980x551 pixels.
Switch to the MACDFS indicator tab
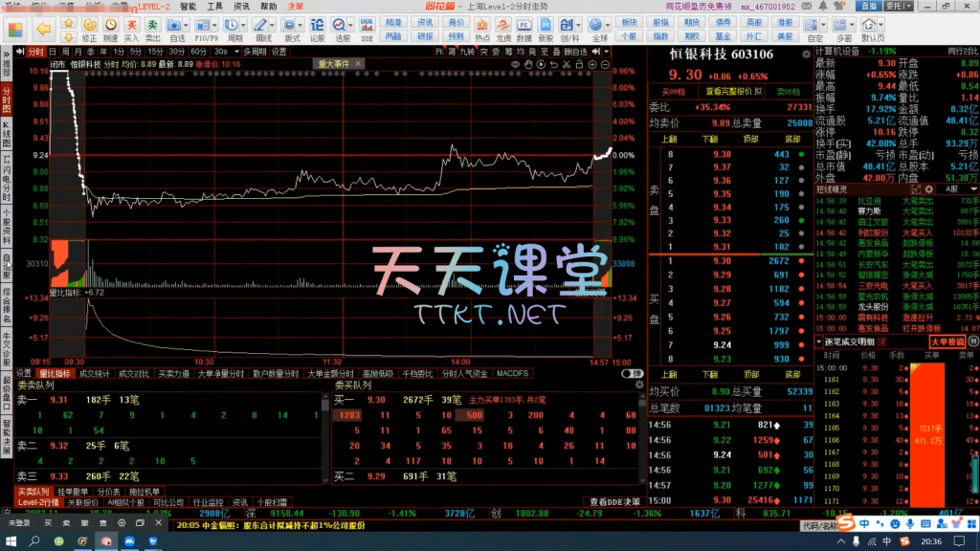512,373
